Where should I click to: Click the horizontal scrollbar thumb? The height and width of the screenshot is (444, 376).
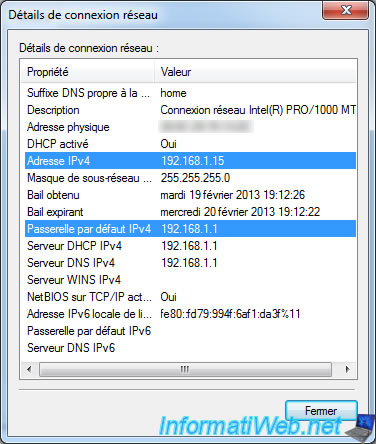[x=185, y=369]
